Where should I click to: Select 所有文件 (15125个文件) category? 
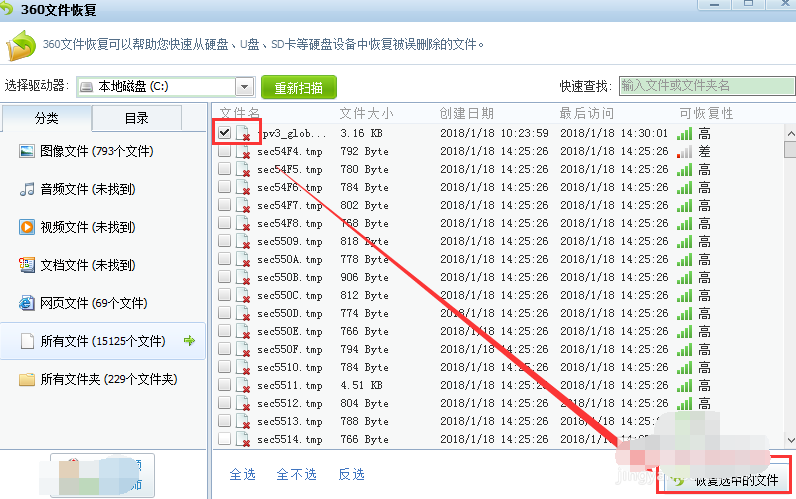[103, 341]
